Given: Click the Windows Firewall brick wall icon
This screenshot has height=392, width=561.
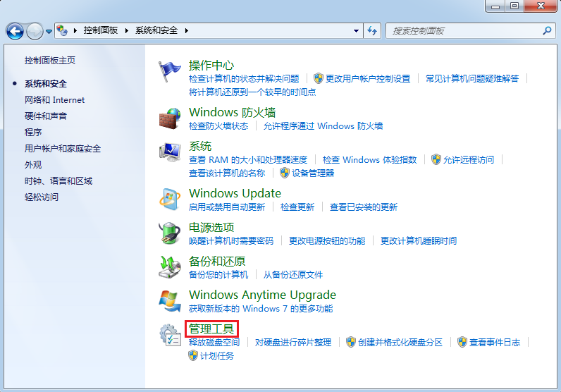Looking at the screenshot, I should pos(170,118).
